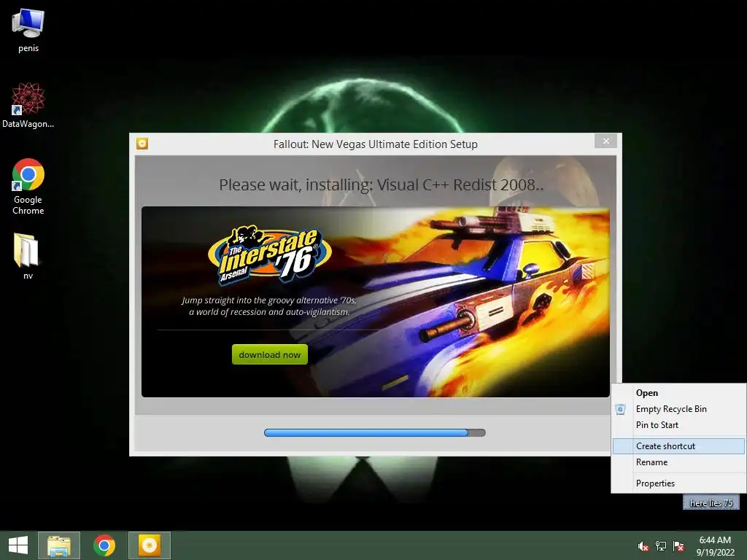Click the Interstate '76 logo banner
747x560 pixels.
point(270,255)
